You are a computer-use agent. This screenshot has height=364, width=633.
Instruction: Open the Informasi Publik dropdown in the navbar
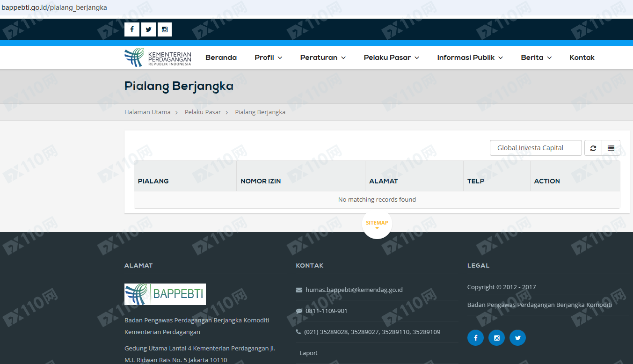[x=470, y=58]
